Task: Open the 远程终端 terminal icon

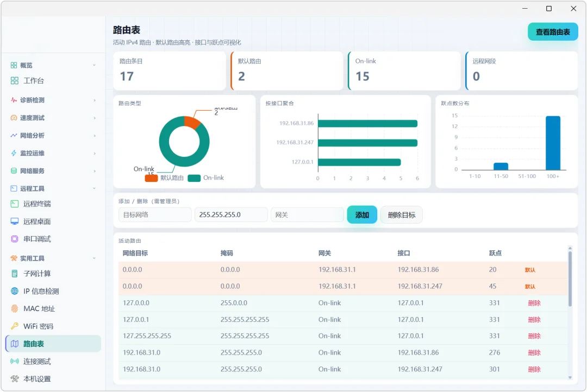Action: (x=15, y=204)
